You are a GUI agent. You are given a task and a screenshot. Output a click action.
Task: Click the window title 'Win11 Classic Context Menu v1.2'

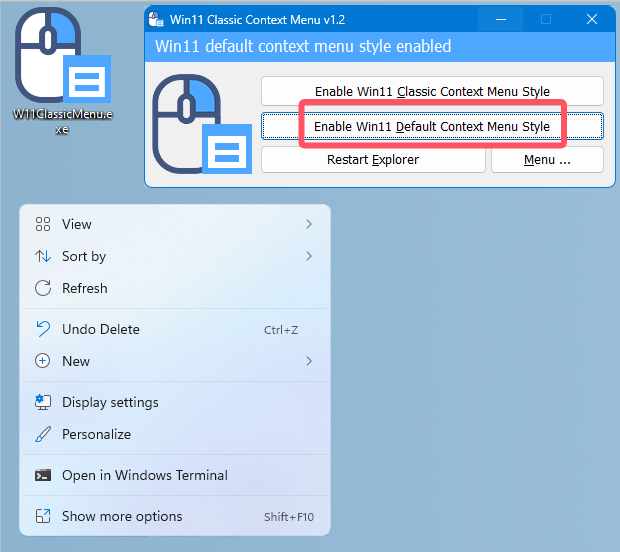coord(257,19)
